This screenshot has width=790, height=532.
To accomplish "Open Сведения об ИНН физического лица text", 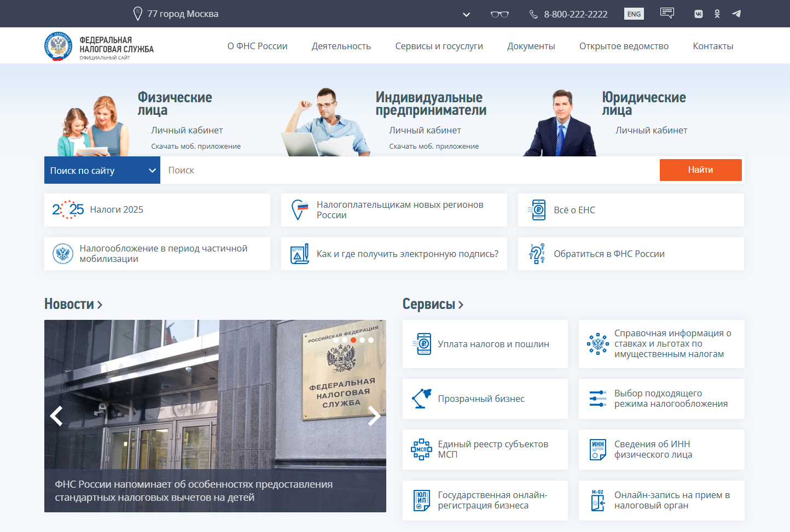I will 653,449.
